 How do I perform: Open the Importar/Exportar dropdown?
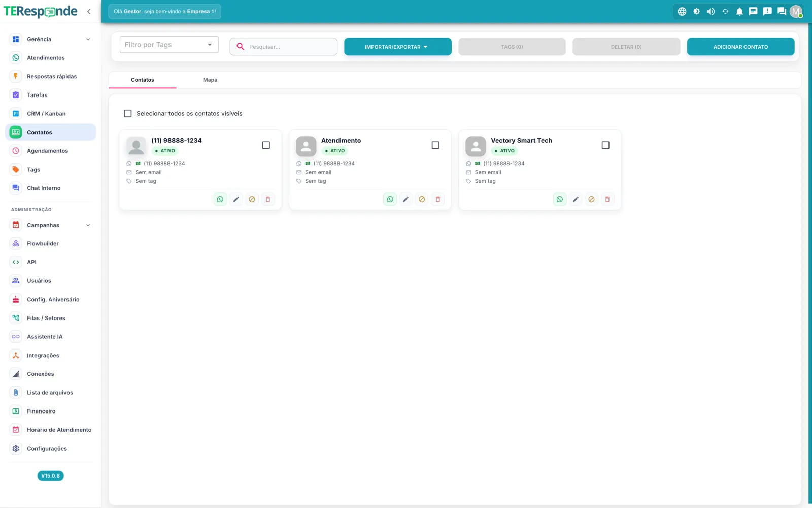coord(398,47)
